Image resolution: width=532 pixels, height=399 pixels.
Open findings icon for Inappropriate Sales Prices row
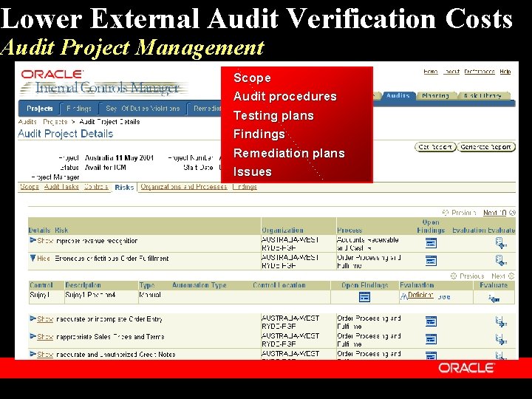[431, 339]
